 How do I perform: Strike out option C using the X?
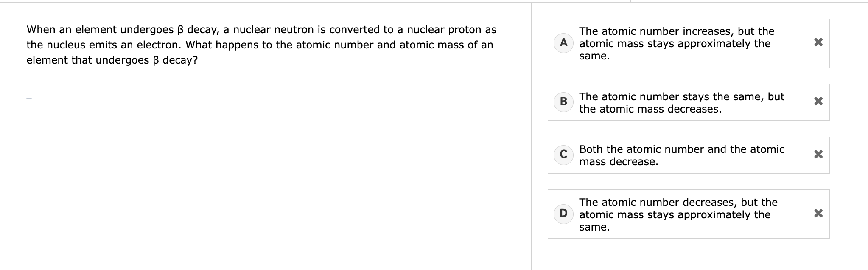tap(818, 155)
